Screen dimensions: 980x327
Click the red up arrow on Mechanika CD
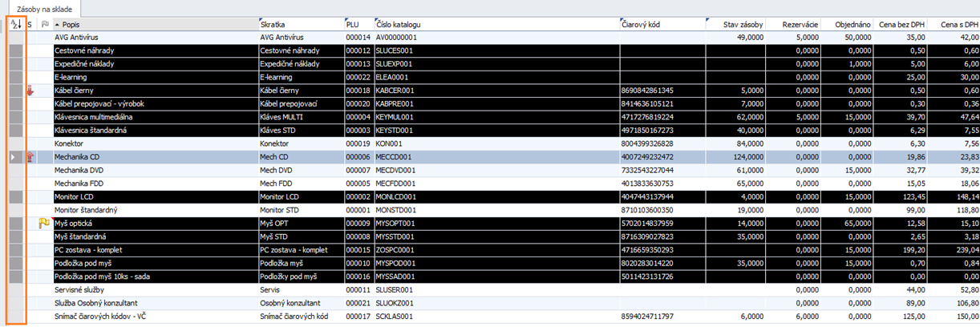(30, 157)
